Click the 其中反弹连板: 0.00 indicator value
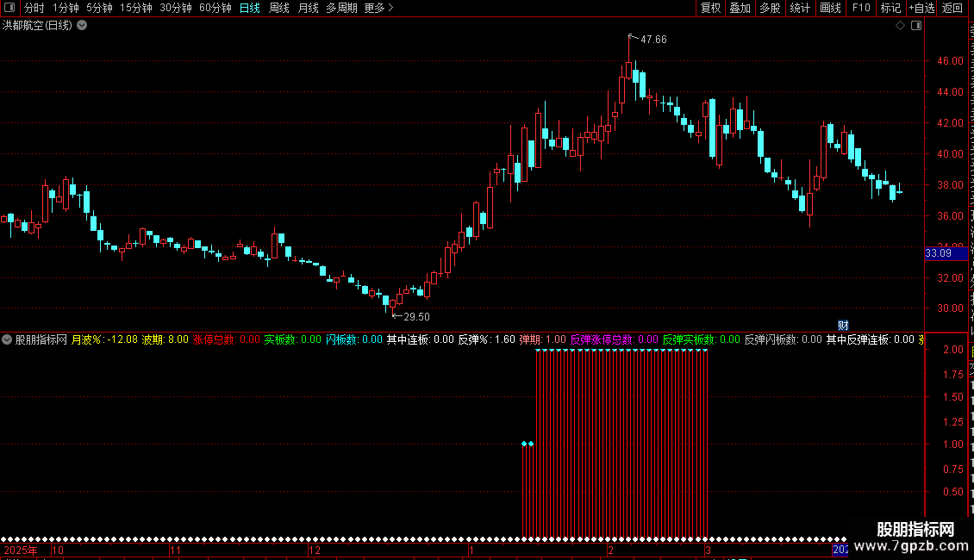Image resolution: width=974 pixels, height=560 pixels. (871, 339)
